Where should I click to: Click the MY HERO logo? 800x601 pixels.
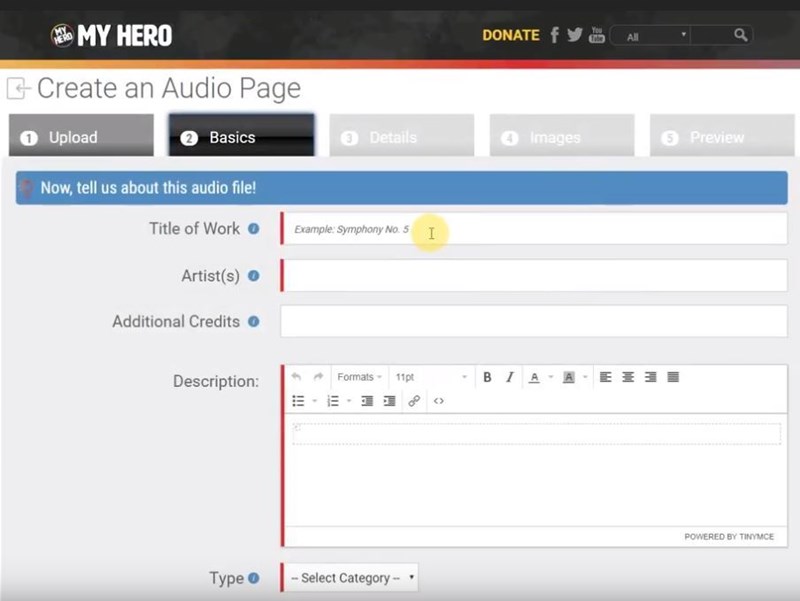(111, 36)
